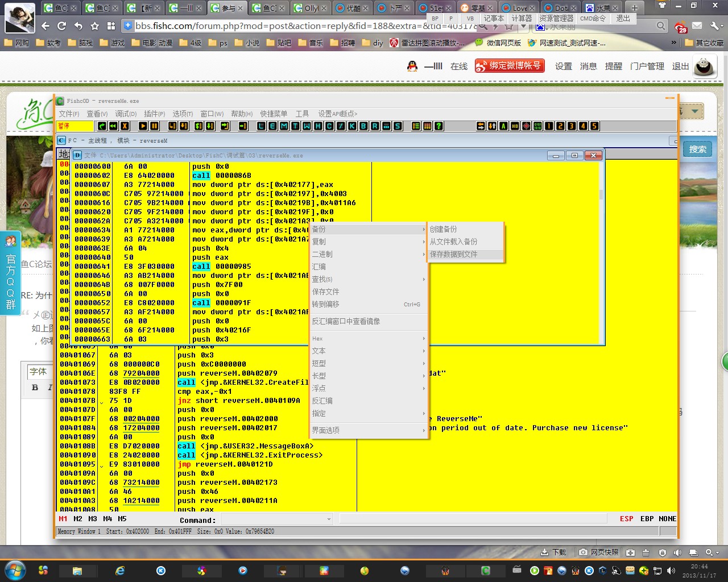Click 设置 link in forum header
This screenshot has width=728, height=582.
pos(564,66)
